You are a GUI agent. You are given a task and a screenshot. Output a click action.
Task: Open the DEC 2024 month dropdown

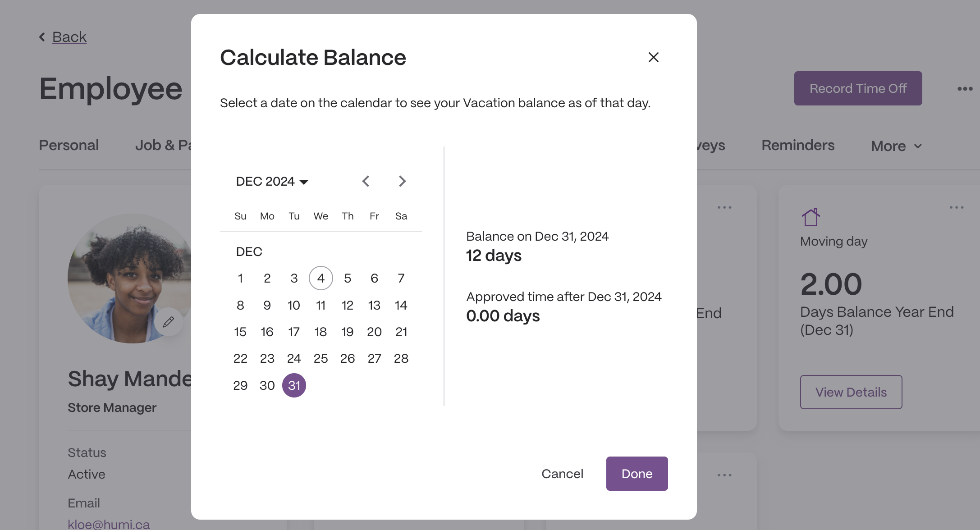[272, 181]
